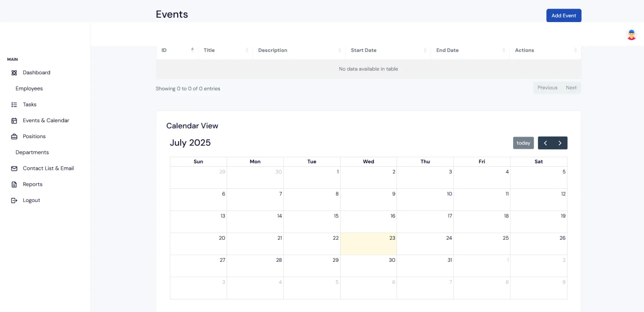Open Employees in sidebar menu

[29, 88]
